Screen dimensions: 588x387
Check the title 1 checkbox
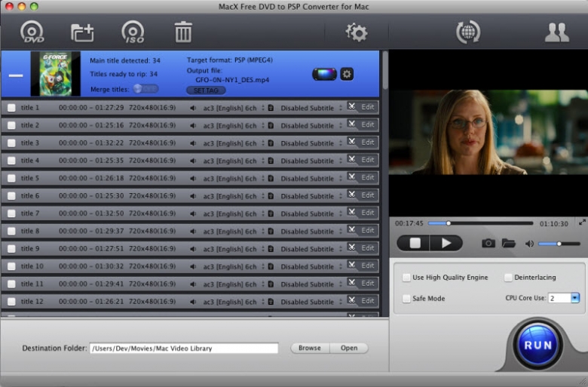pos(11,108)
